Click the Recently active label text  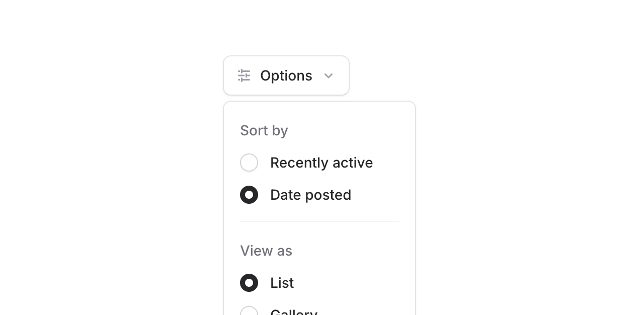pos(321,163)
